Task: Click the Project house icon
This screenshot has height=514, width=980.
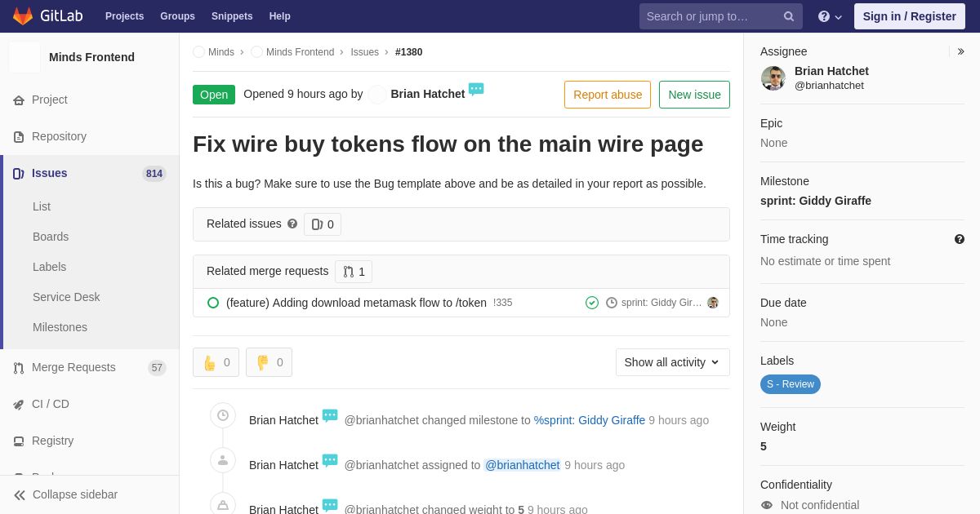Action: point(19,100)
